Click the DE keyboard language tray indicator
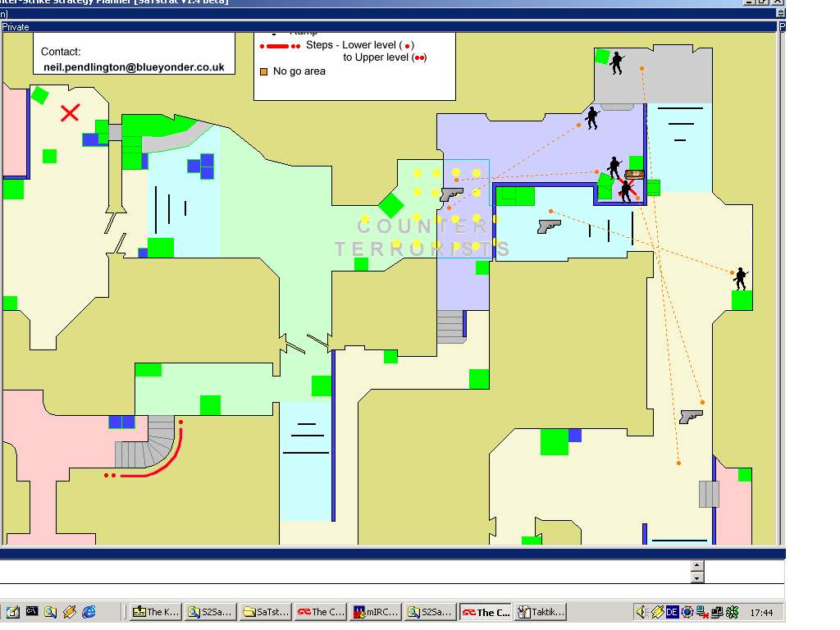Image resolution: width=840 pixels, height=630 pixels. [x=672, y=612]
